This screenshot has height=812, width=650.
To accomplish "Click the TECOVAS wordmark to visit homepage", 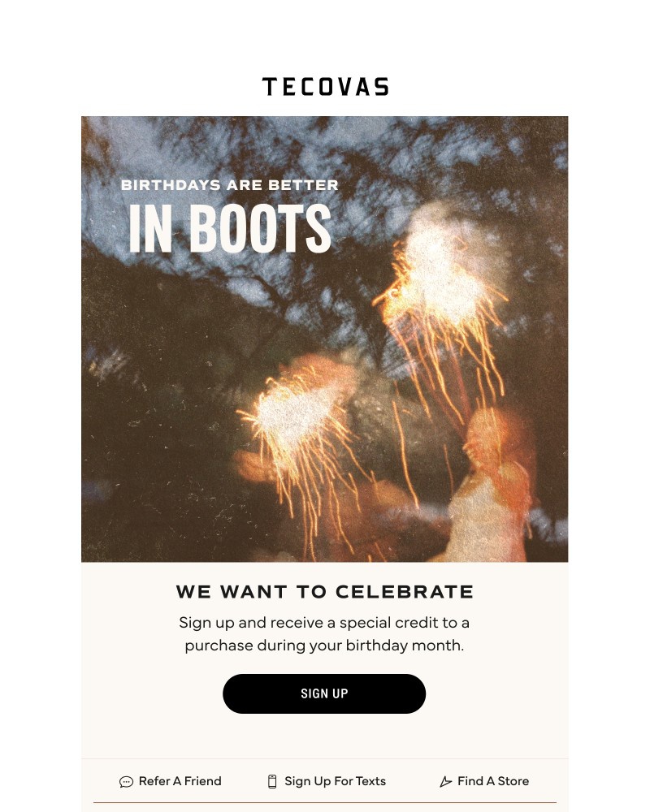I will 324,85.
